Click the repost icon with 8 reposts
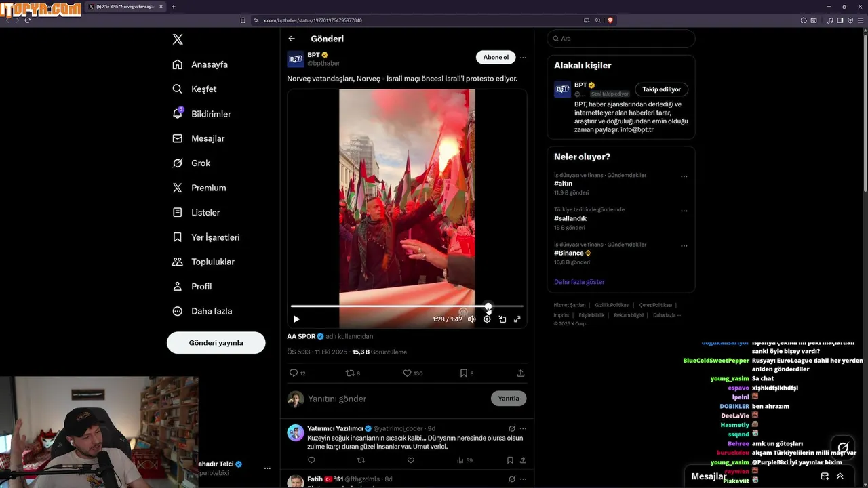The height and width of the screenshot is (488, 868). 350,373
